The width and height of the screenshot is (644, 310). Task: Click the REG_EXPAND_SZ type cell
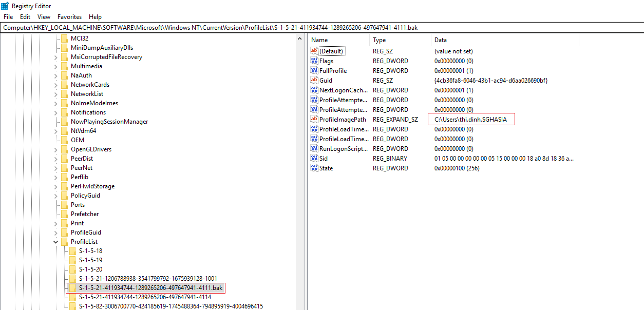coord(395,120)
